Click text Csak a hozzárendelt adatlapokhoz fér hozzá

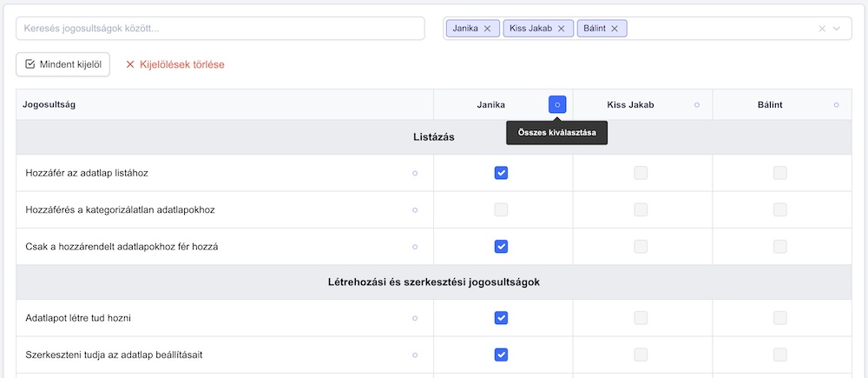[x=122, y=247]
